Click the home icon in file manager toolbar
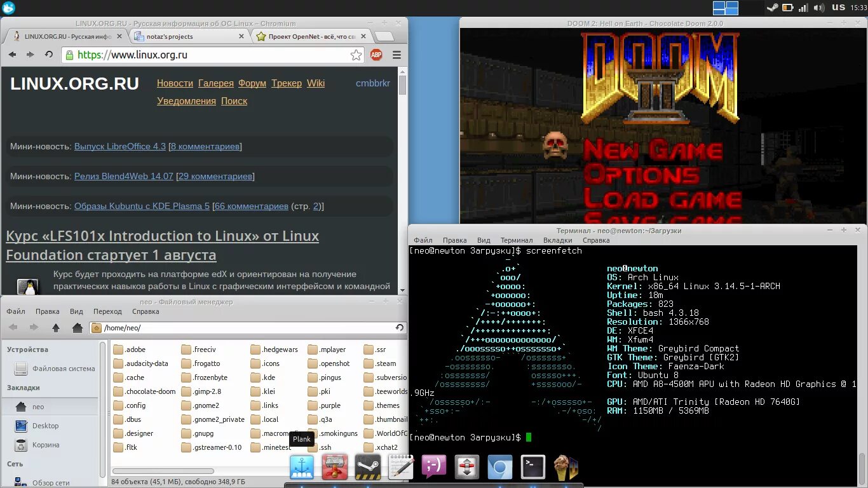The image size is (868, 488). 78,328
